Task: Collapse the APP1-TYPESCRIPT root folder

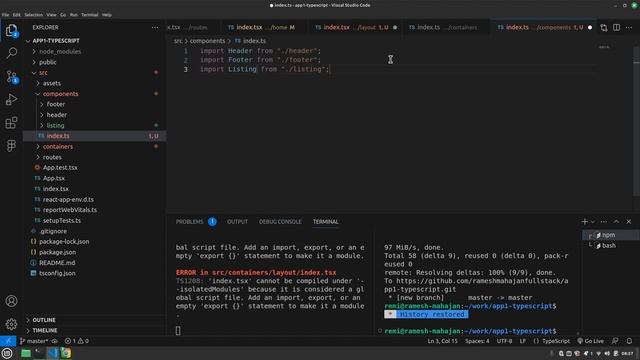Action: (56, 41)
